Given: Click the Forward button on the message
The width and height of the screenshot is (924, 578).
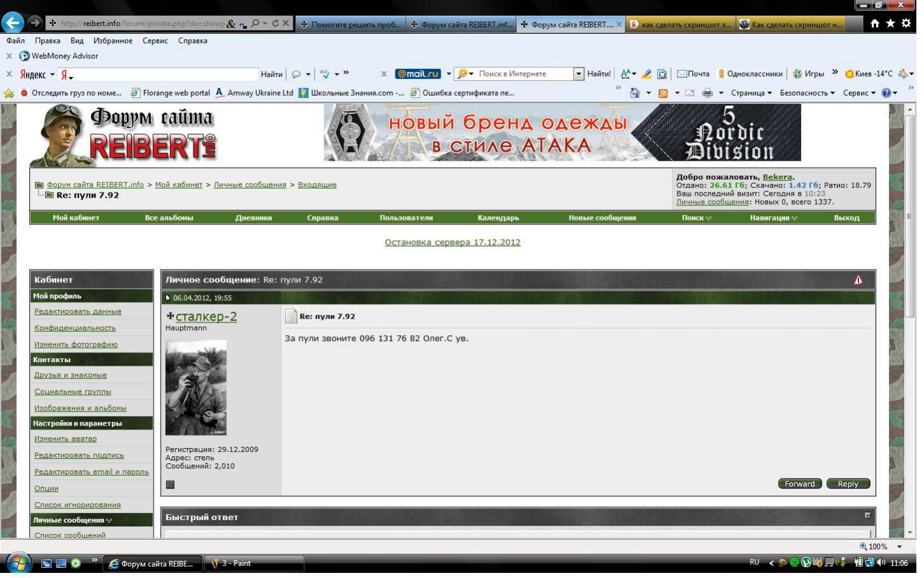Looking at the screenshot, I should pyautogui.click(x=800, y=484).
